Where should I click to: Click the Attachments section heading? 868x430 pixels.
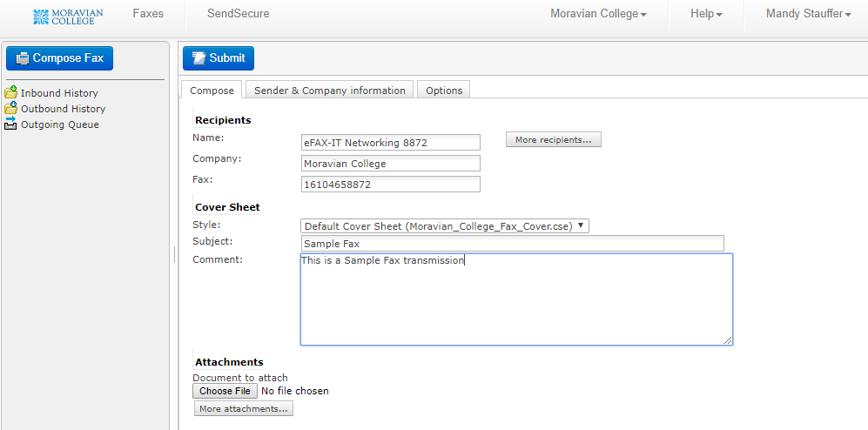coord(229,362)
